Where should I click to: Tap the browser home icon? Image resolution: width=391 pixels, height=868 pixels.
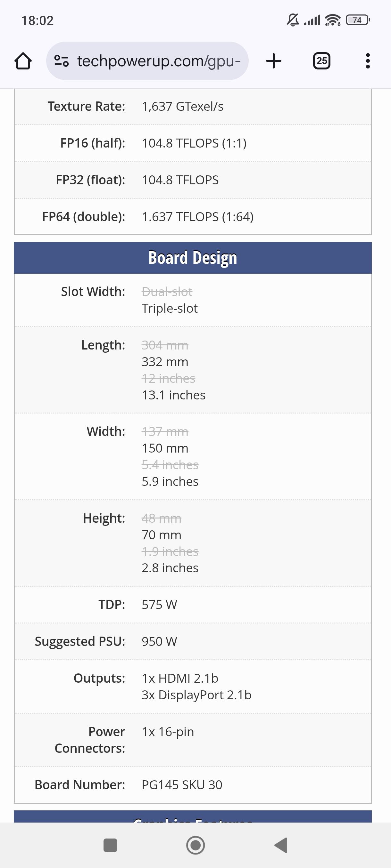pyautogui.click(x=23, y=61)
